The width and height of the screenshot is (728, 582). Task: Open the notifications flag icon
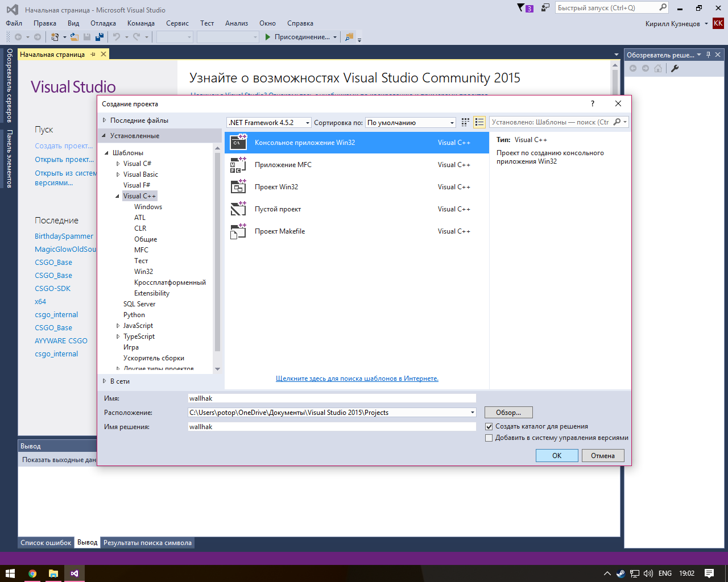[x=521, y=8]
